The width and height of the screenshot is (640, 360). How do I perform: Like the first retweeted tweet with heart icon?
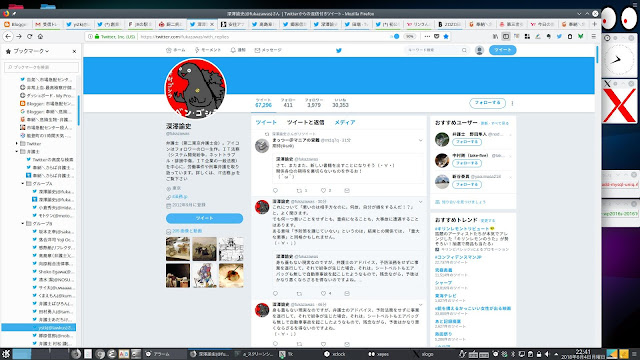tap(323, 191)
